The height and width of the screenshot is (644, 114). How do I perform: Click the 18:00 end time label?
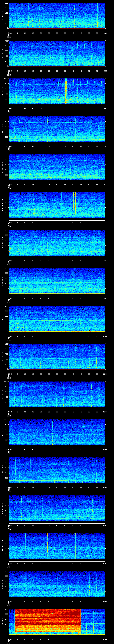click(x=105, y=639)
